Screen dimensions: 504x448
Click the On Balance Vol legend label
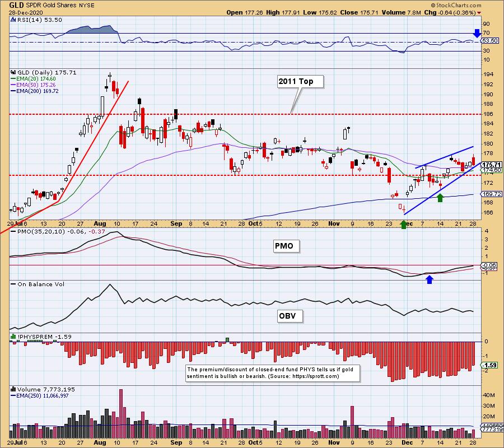point(41,284)
